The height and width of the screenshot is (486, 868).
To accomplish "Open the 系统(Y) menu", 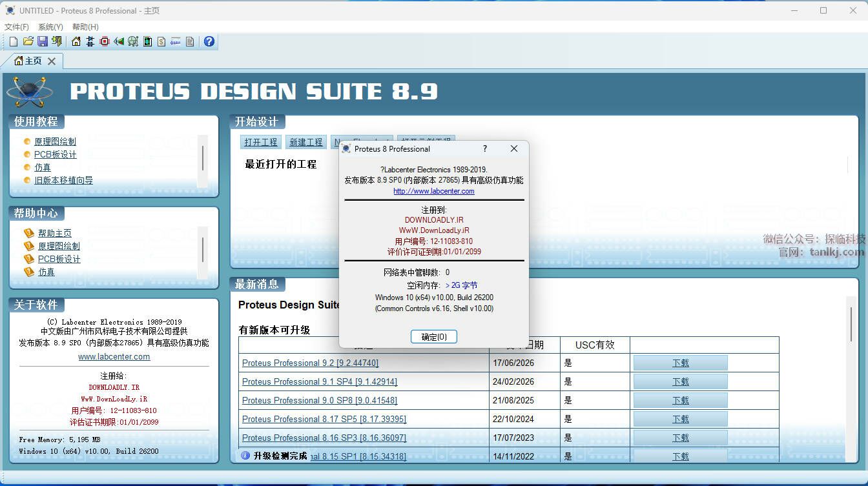I will point(50,27).
